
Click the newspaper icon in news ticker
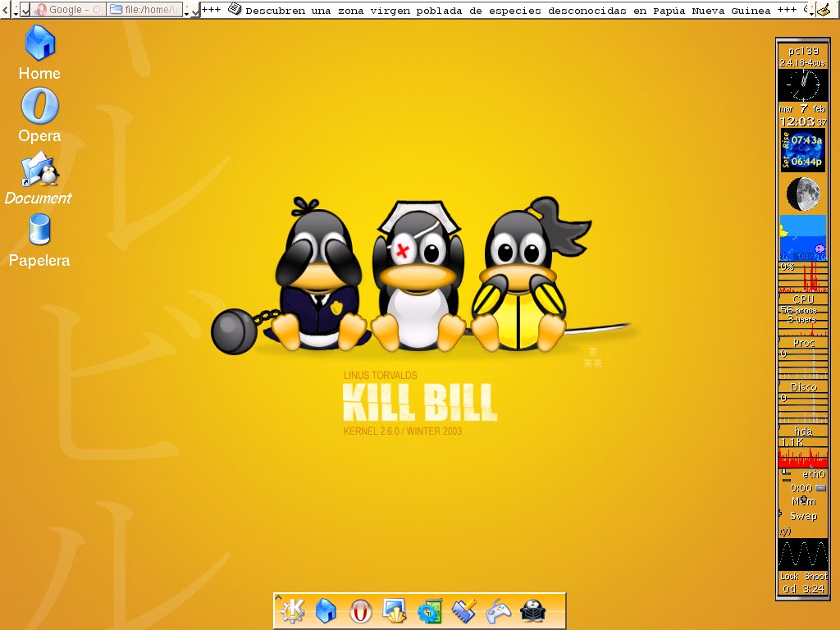click(x=234, y=9)
